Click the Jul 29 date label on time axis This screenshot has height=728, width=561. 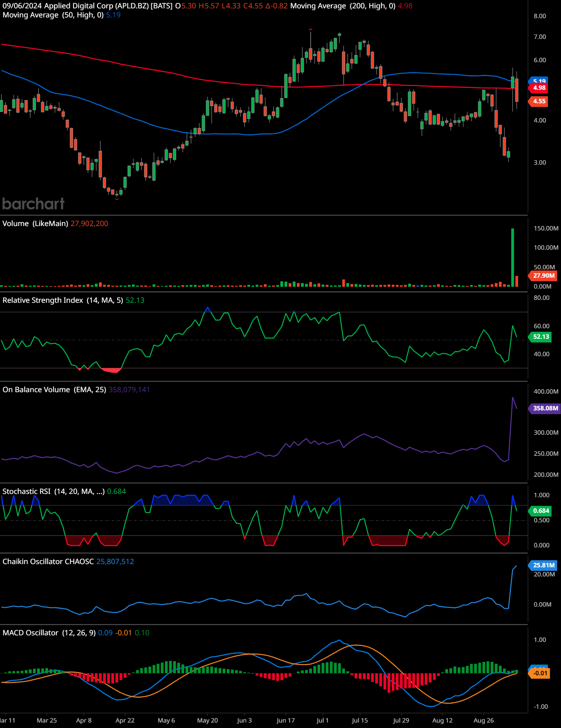pyautogui.click(x=401, y=720)
